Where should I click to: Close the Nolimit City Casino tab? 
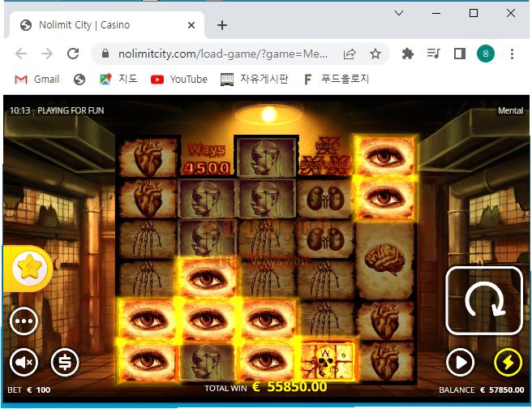click(x=191, y=25)
